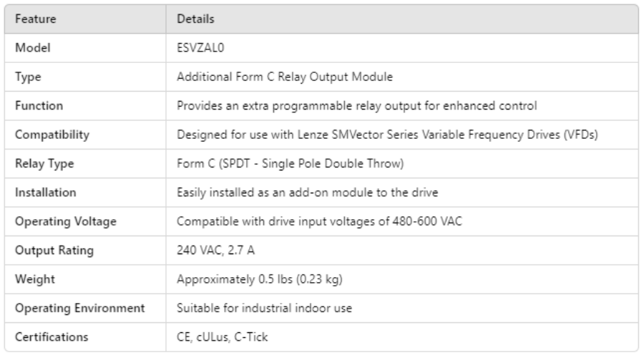Select the 'Operating Voltage' row label
Screen dimensions: 644x358
[x=55, y=221]
